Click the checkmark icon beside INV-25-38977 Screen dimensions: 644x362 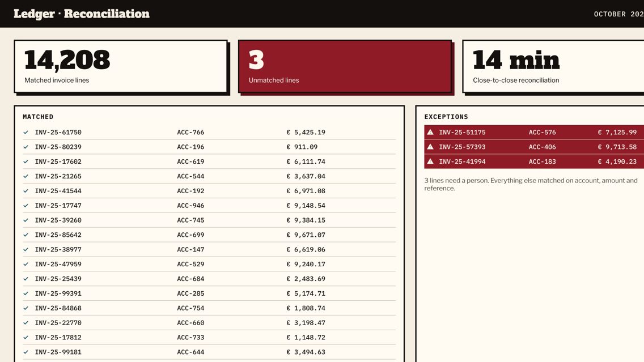click(26, 249)
